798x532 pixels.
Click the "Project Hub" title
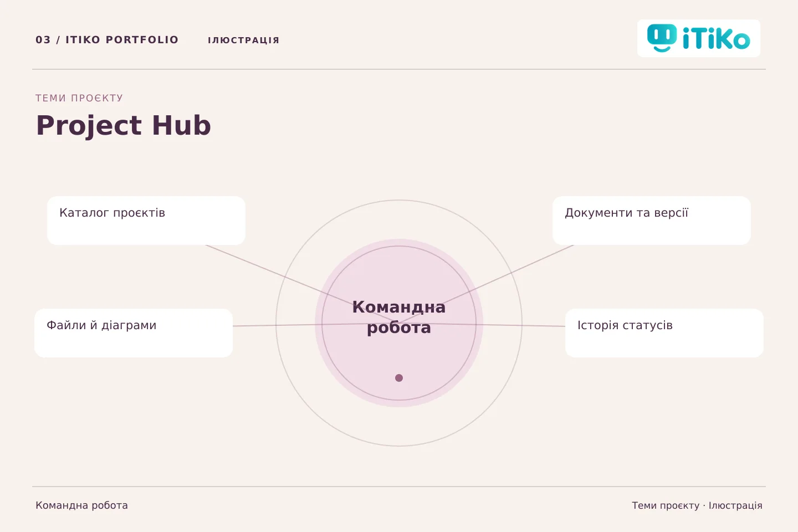coord(124,125)
